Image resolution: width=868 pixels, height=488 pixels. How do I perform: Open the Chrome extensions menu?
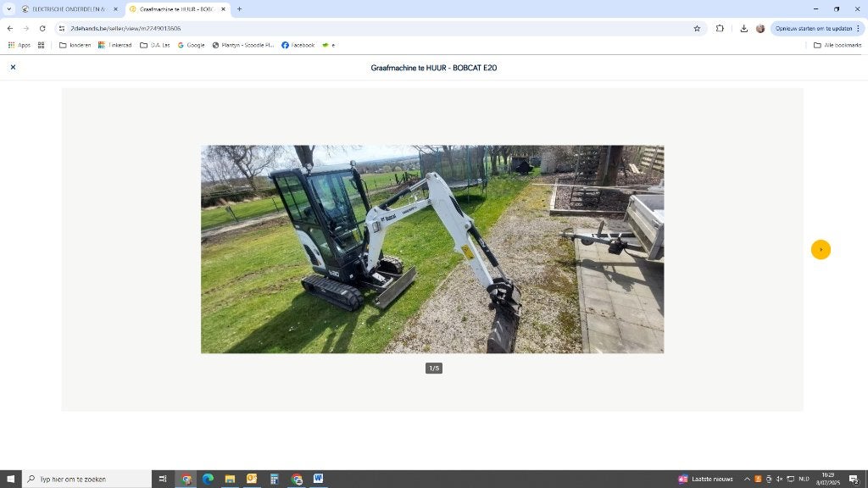pyautogui.click(x=720, y=28)
